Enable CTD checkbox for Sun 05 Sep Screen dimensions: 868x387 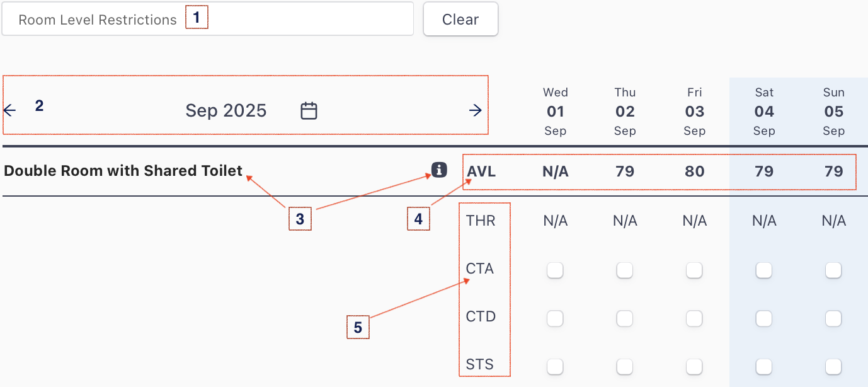pyautogui.click(x=833, y=319)
